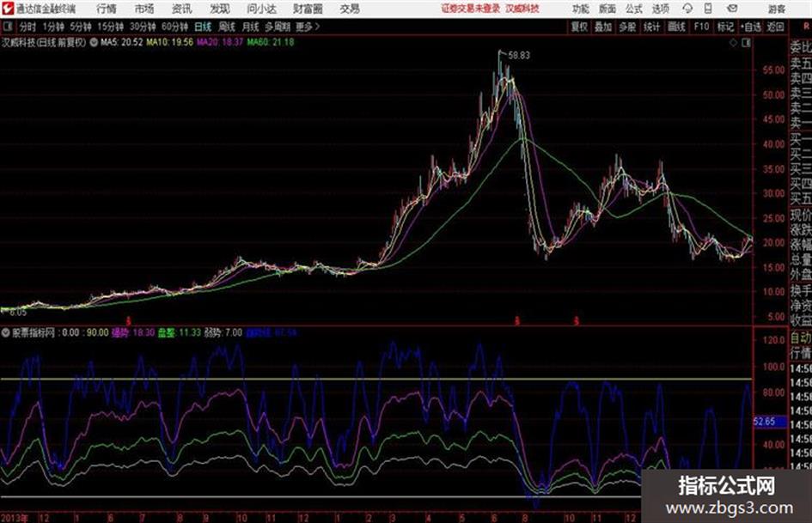Viewport: 812px width, 523px height.
Task: Switch to 分时 chart period
Action: point(27,27)
